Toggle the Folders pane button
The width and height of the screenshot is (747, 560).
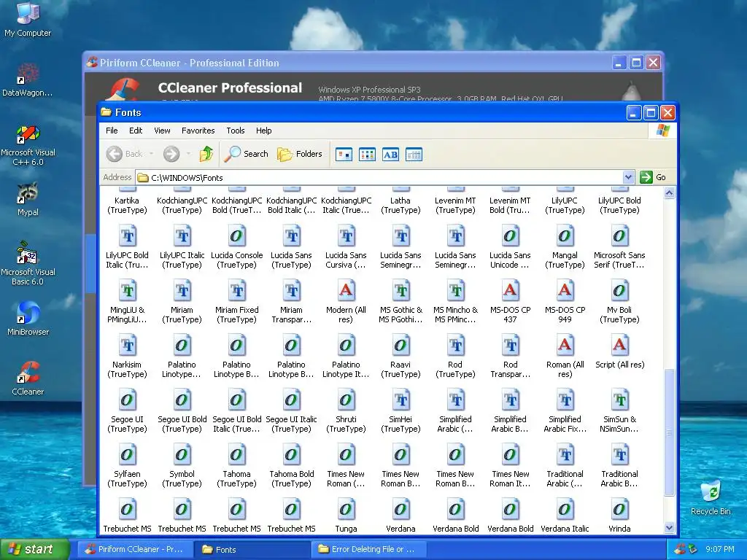point(300,154)
